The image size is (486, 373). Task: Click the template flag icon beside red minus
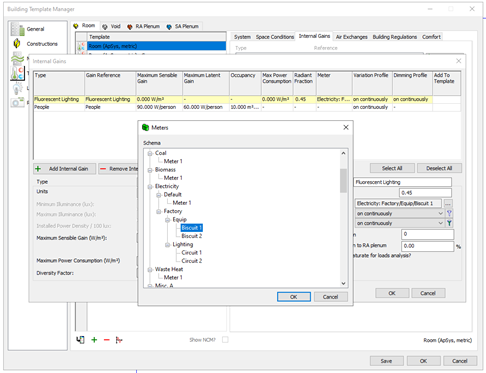119,340
